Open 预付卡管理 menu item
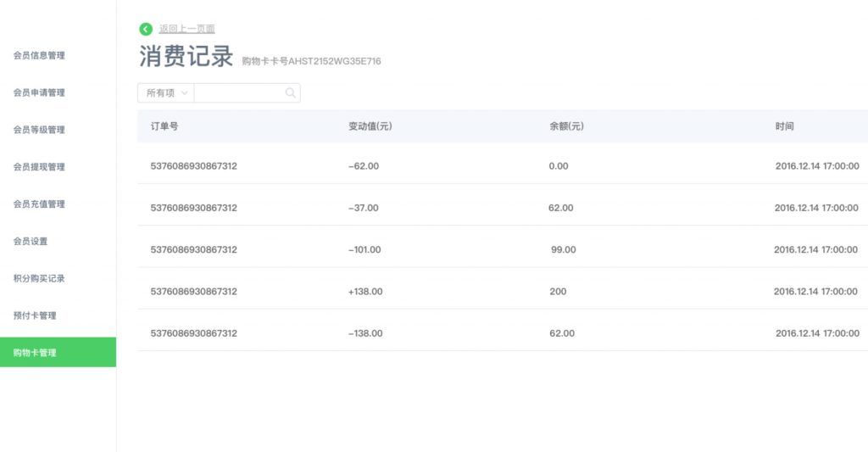Screen dimensions: 868x452 [35, 315]
